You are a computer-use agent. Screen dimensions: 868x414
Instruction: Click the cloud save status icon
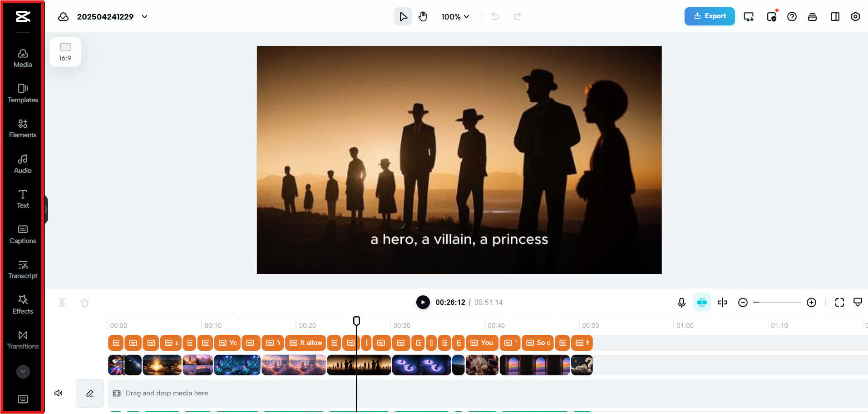click(64, 17)
